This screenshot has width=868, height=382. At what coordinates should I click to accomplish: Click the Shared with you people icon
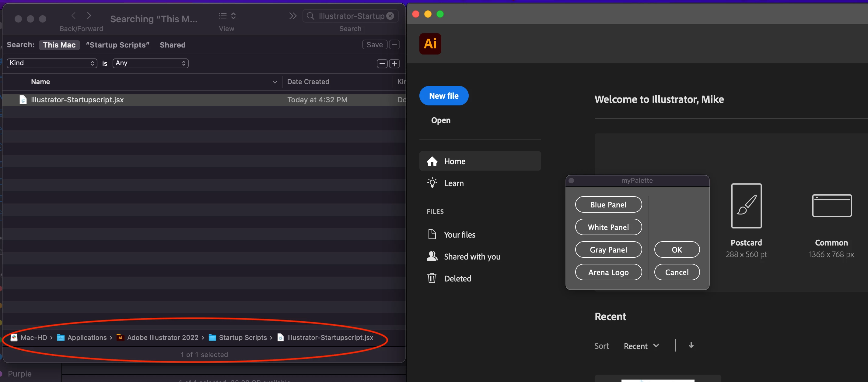[x=432, y=256]
